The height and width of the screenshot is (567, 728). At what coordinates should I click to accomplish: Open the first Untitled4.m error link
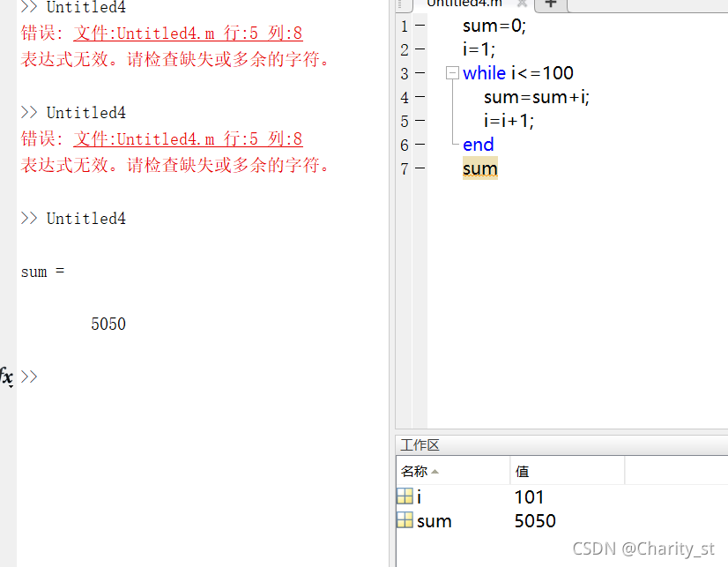coord(188,34)
